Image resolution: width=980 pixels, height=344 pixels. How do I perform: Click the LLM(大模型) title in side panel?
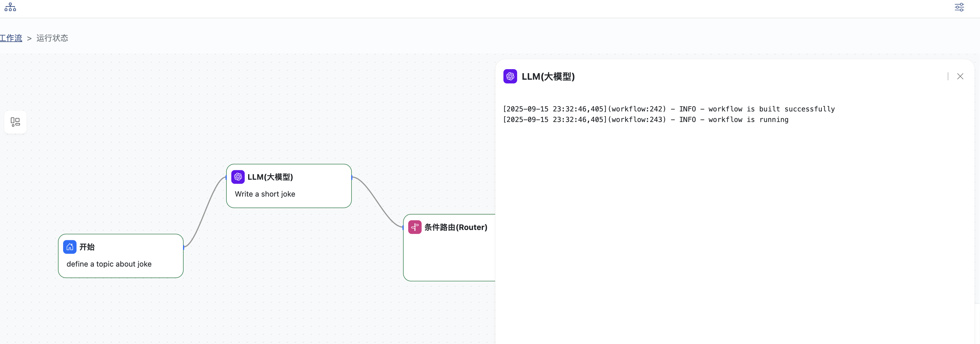pos(548,77)
